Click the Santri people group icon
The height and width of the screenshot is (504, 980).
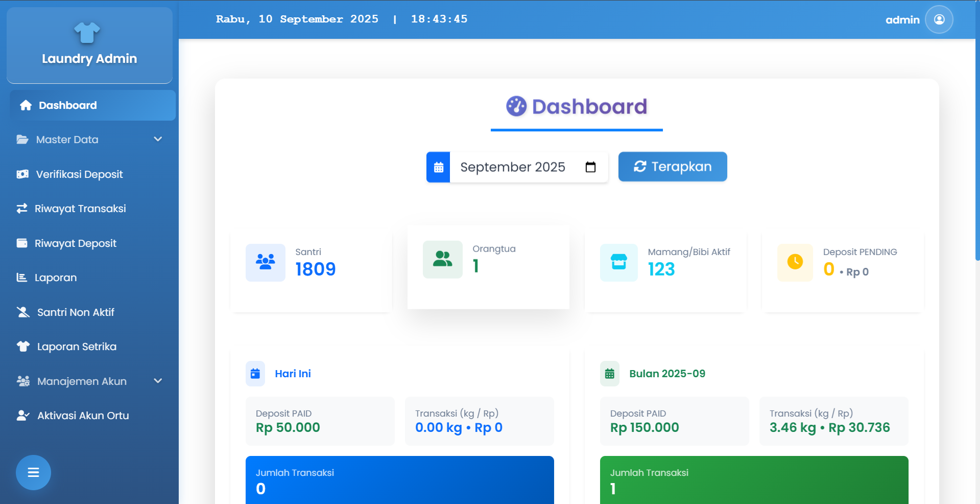265,262
